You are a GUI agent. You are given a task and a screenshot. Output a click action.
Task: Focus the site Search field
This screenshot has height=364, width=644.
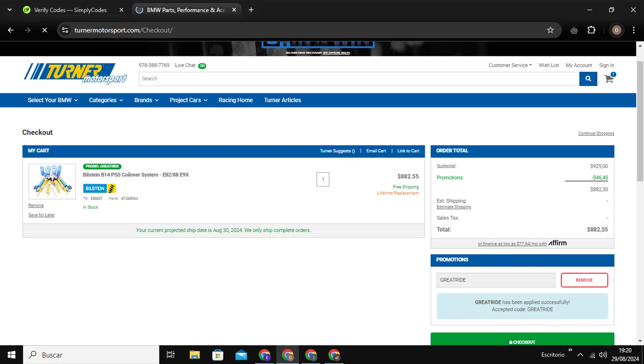pyautogui.click(x=359, y=79)
